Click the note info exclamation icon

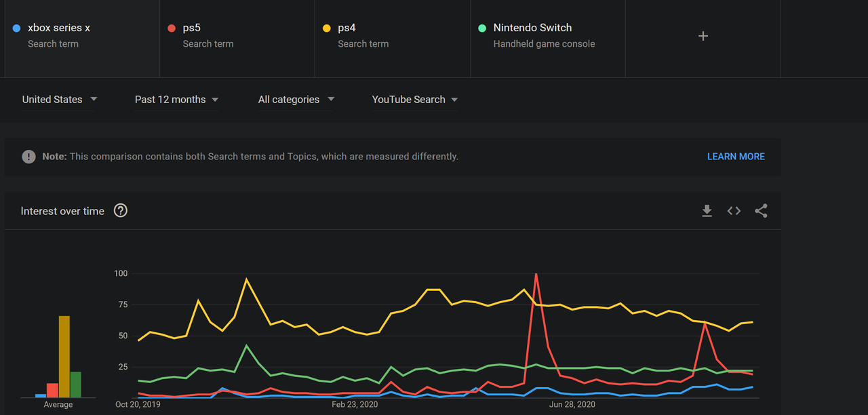point(28,157)
